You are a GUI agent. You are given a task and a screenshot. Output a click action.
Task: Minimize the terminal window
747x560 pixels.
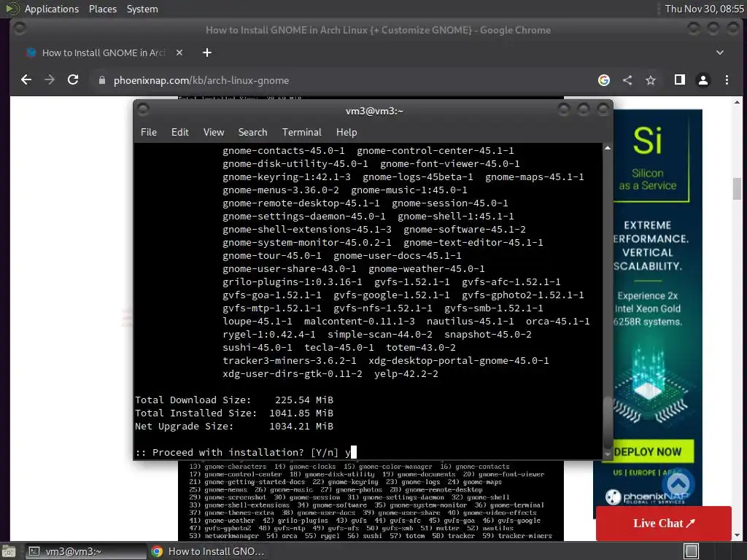click(x=564, y=111)
